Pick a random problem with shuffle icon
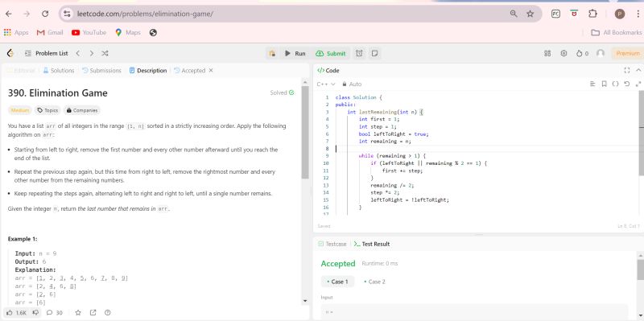 105,53
